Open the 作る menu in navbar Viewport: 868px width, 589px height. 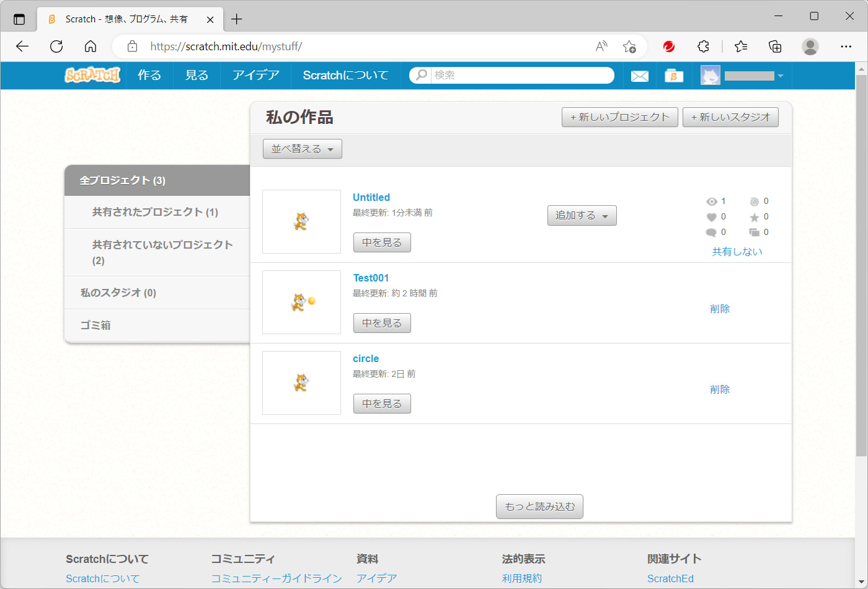point(149,75)
